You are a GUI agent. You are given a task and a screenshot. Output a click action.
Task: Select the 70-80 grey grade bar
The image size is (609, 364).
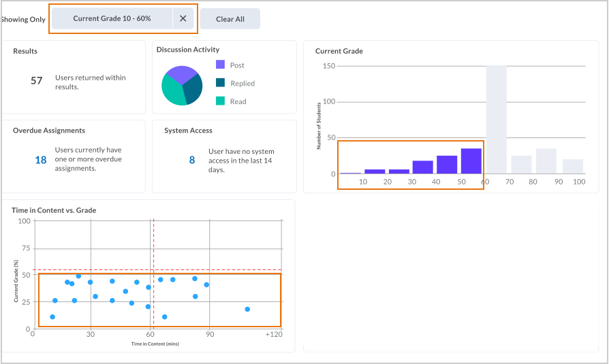[x=521, y=165]
